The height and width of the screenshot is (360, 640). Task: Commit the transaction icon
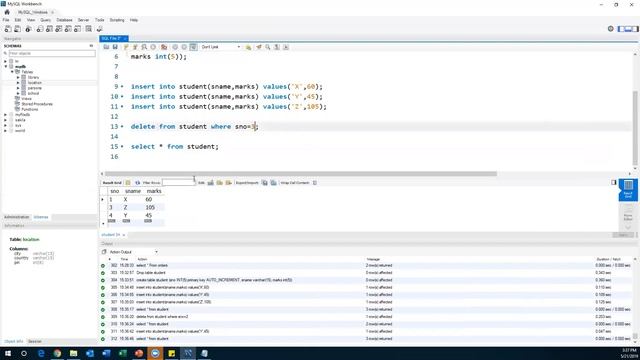pos(175,47)
